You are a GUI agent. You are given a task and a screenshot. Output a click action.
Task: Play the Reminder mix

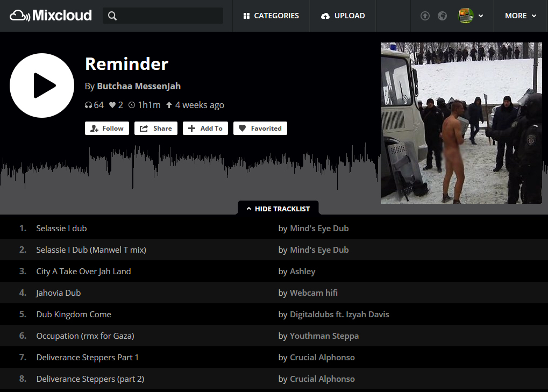click(x=42, y=85)
